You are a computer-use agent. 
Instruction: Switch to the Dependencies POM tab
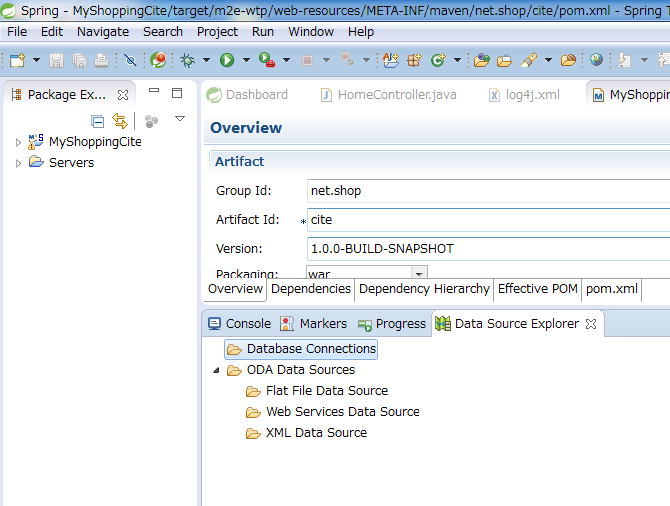pos(311,289)
